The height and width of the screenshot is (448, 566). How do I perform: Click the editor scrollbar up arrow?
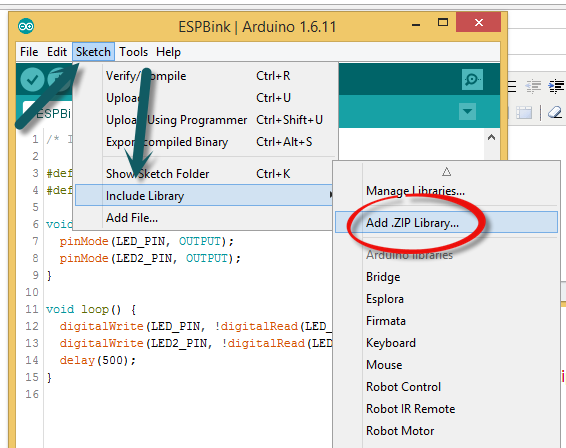(x=491, y=138)
